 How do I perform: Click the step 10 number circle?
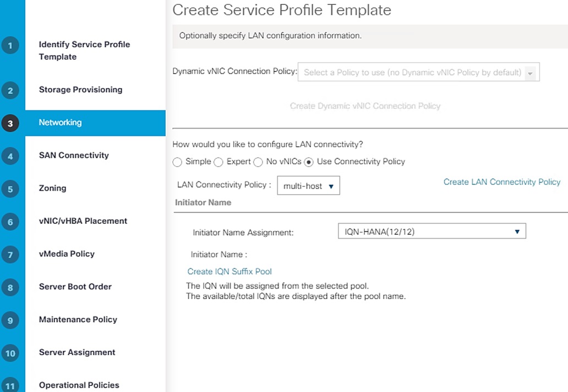click(10, 353)
